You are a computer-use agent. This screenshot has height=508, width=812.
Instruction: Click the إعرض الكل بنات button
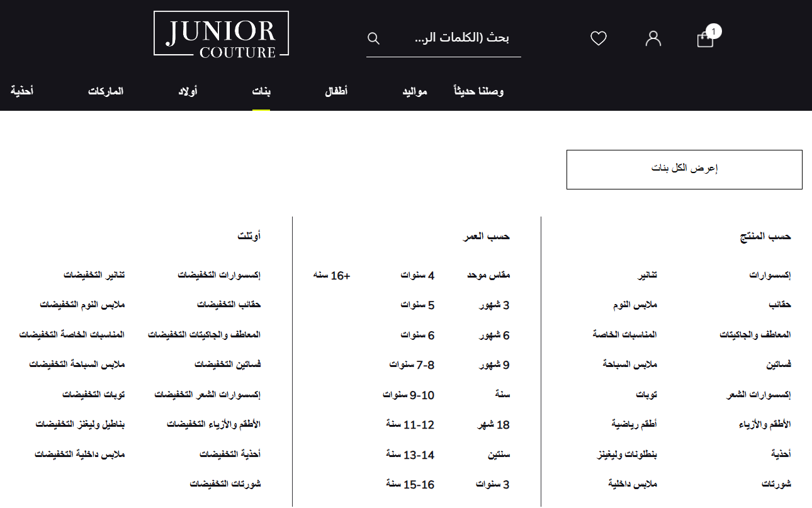click(x=684, y=169)
